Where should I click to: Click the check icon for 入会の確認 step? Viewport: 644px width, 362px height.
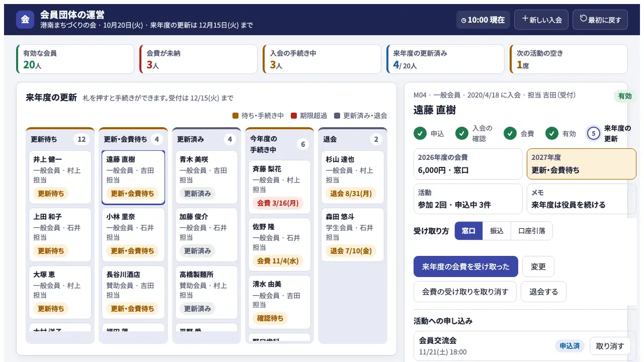[x=462, y=133]
